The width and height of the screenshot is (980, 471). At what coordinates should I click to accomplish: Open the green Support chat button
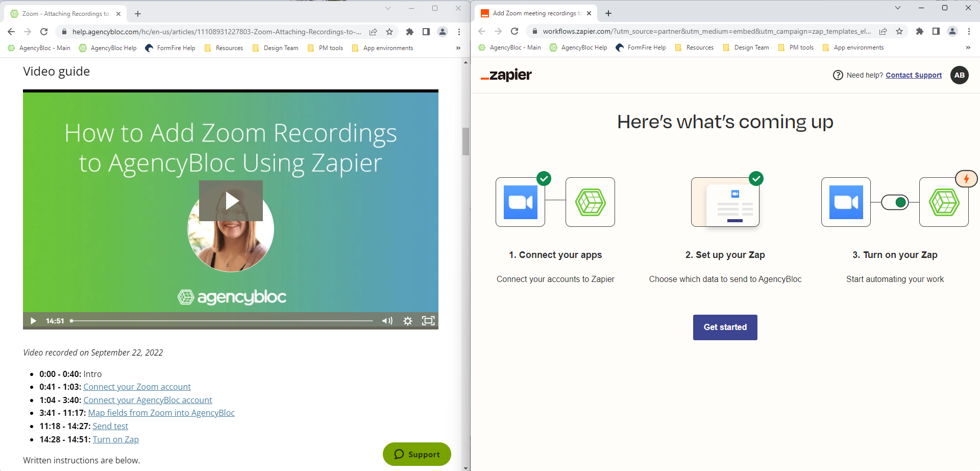pyautogui.click(x=417, y=454)
